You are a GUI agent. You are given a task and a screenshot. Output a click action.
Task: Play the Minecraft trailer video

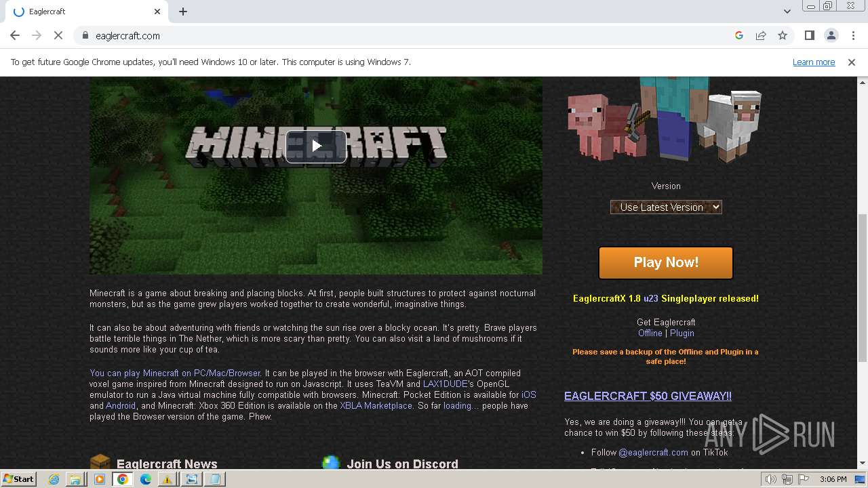[x=316, y=146]
